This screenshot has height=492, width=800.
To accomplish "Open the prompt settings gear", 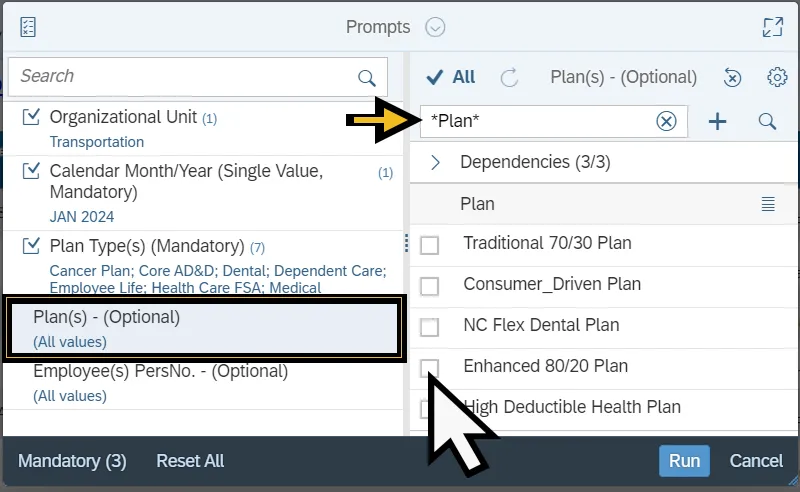I will (x=777, y=77).
